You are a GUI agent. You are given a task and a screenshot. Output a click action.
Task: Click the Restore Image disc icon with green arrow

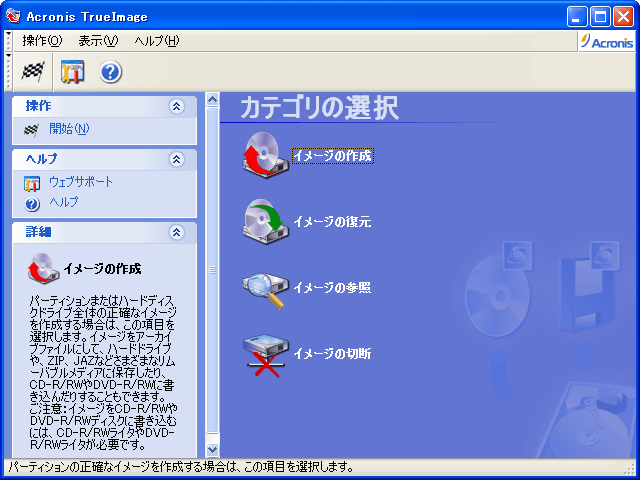[x=265, y=222]
